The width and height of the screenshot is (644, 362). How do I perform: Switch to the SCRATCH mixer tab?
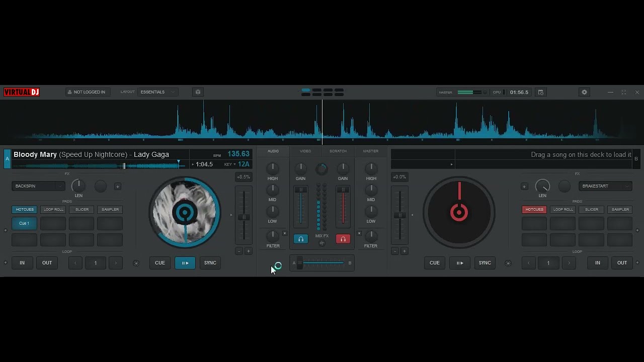pyautogui.click(x=338, y=151)
